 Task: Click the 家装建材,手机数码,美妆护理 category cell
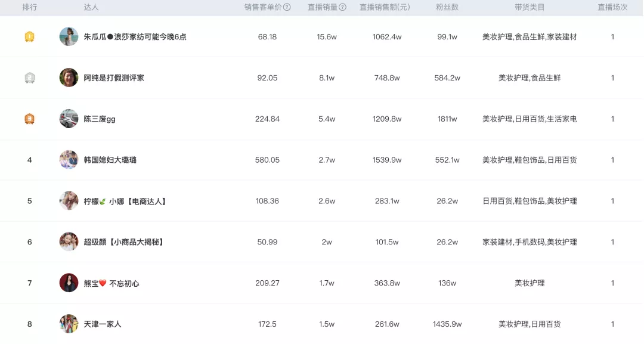coord(530,242)
